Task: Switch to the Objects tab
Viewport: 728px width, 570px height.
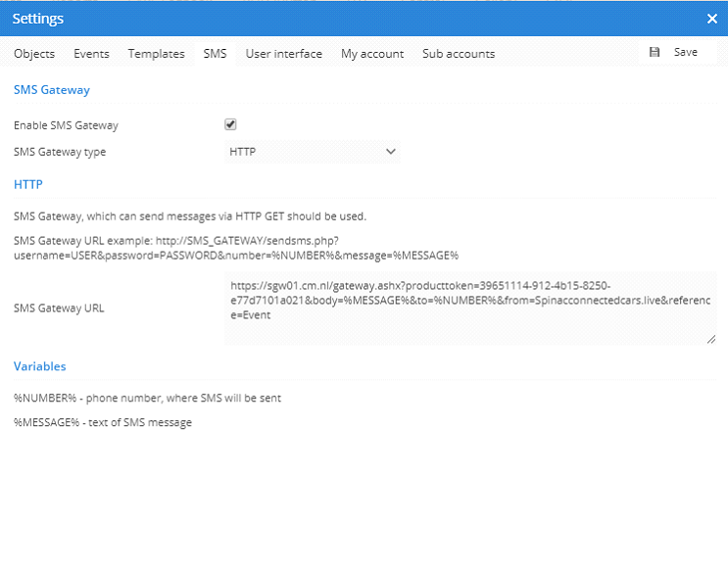Action: 34,54
